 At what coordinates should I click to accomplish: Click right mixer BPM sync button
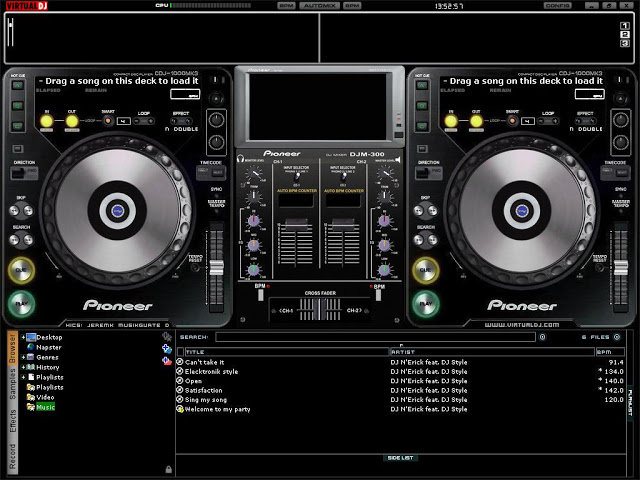(x=378, y=295)
